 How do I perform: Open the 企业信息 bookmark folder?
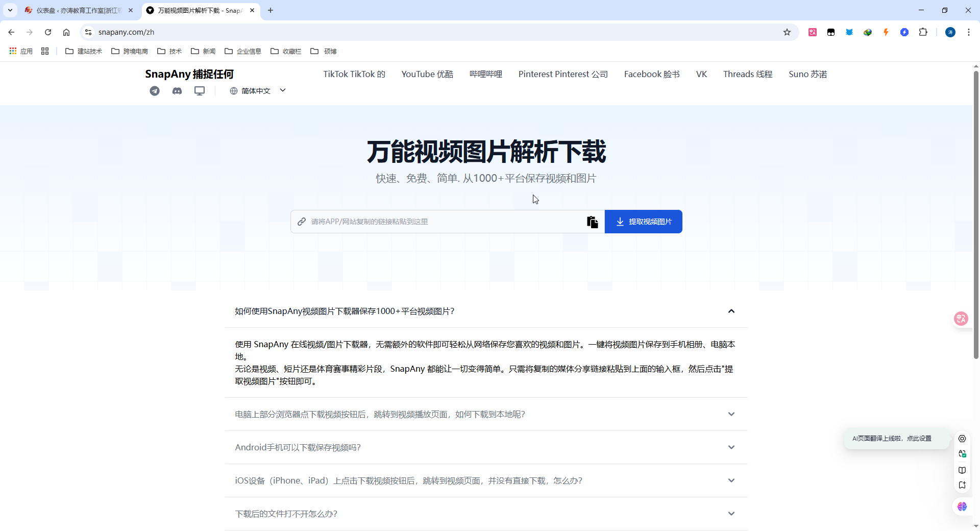(x=243, y=51)
